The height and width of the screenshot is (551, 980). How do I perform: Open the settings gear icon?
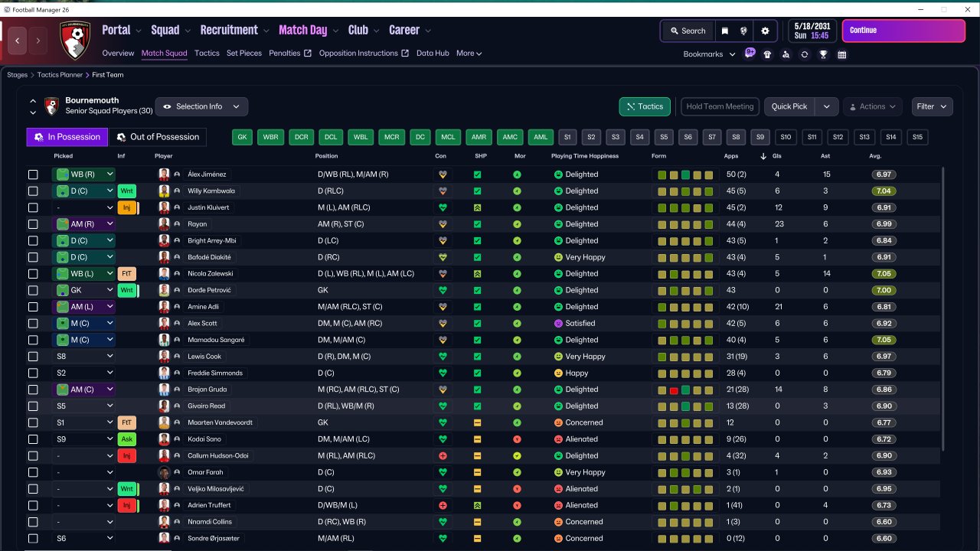765,31
